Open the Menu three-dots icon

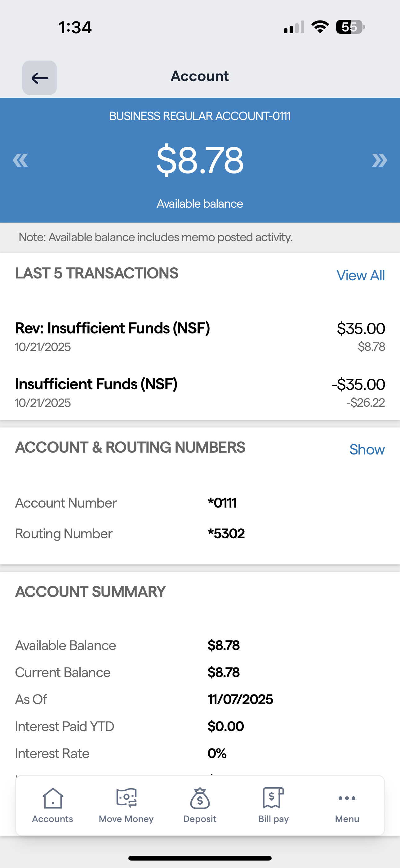point(347,798)
